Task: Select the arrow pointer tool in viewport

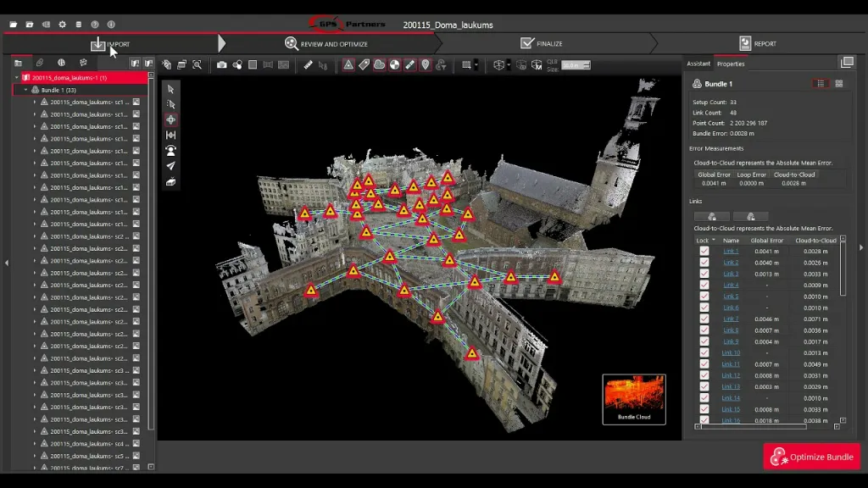Action: (171, 89)
